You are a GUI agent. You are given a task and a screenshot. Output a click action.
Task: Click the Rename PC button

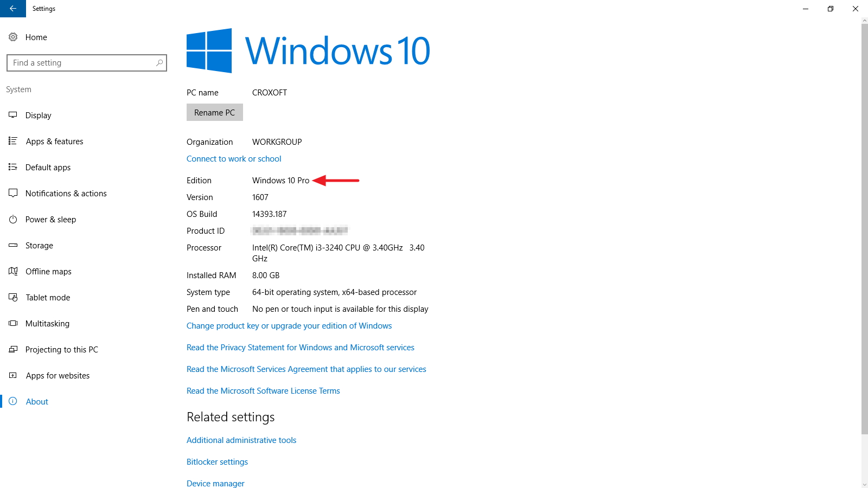tap(215, 112)
